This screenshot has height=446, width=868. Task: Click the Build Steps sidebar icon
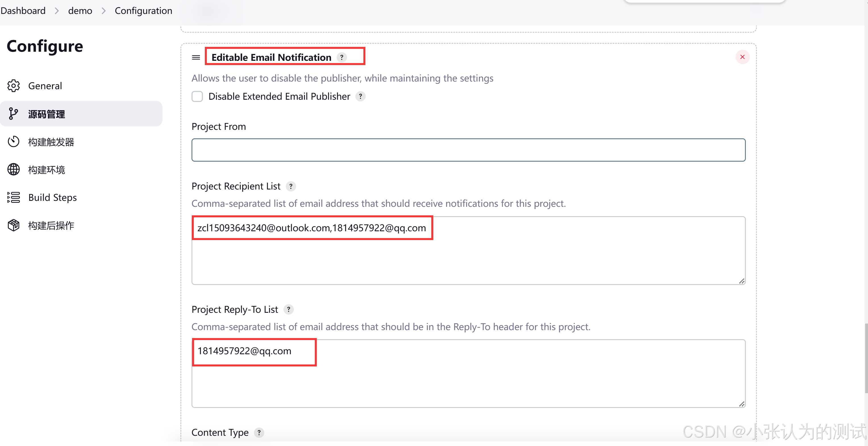coord(14,197)
